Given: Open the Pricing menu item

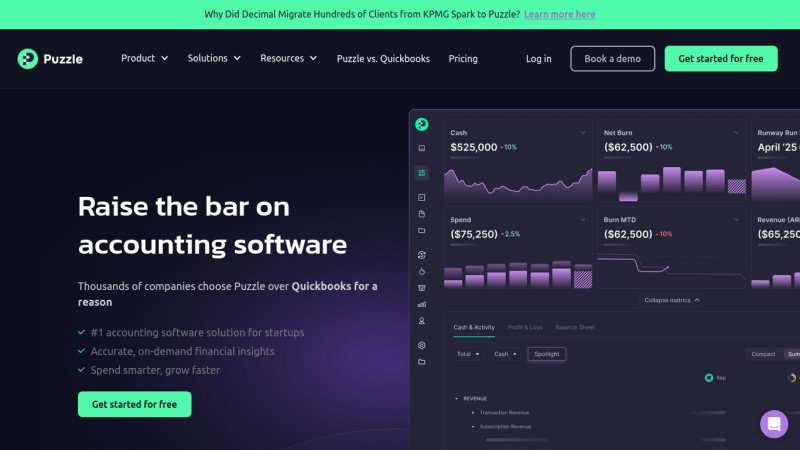Looking at the screenshot, I should point(463,59).
